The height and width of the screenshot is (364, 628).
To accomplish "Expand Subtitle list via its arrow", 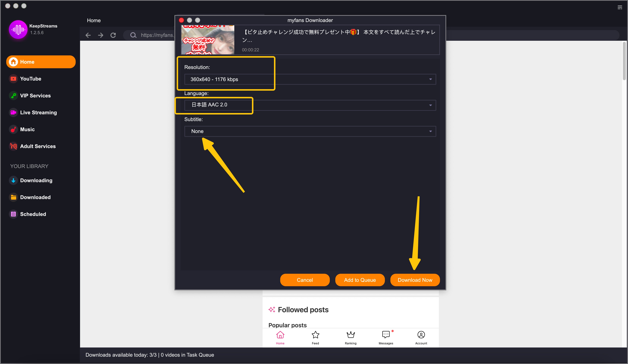I will tap(430, 131).
